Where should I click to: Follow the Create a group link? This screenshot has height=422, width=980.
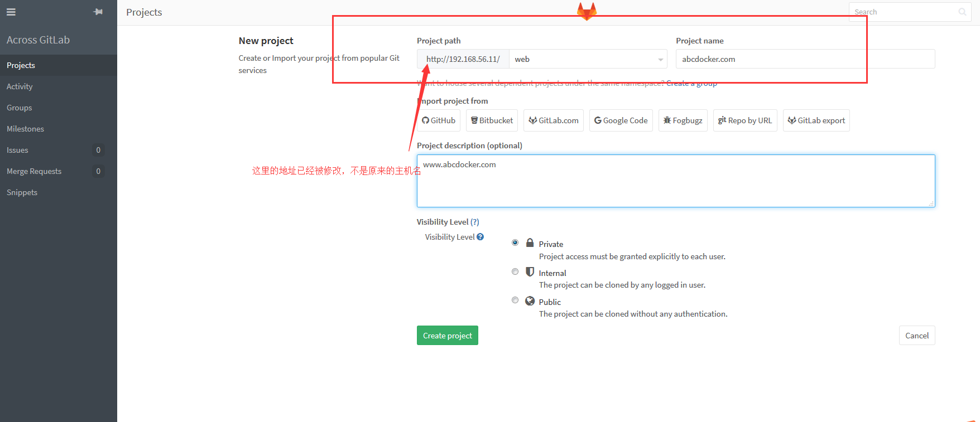[x=691, y=83]
